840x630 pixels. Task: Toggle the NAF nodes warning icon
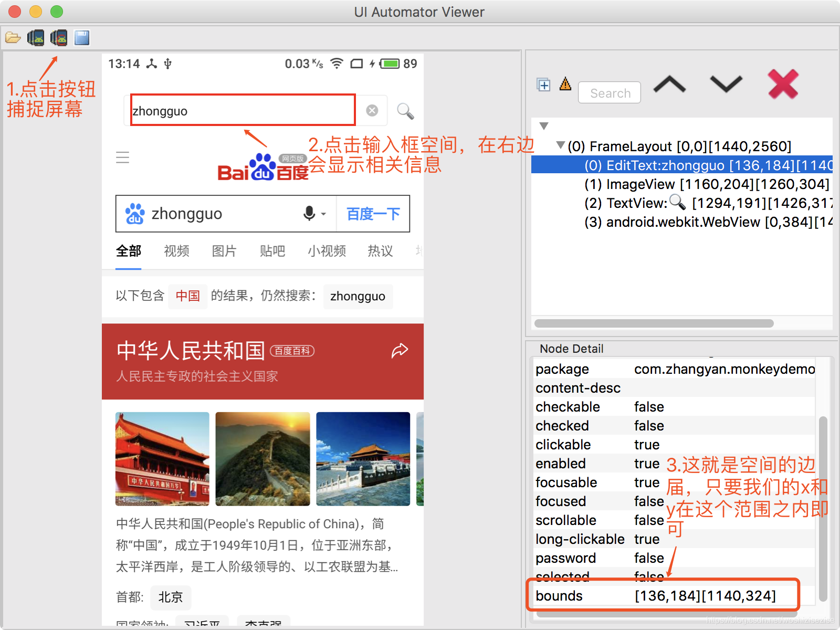tap(565, 83)
